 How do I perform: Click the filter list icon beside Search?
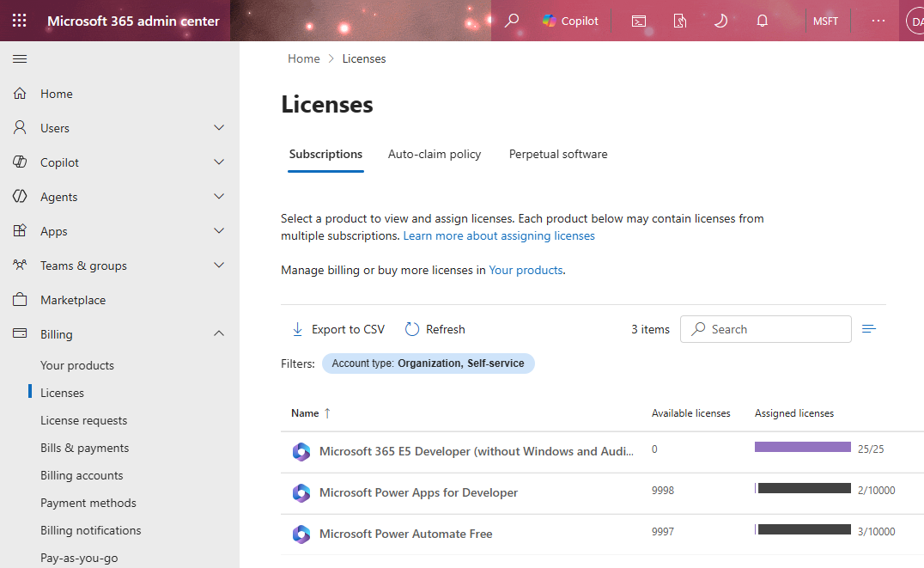868,328
